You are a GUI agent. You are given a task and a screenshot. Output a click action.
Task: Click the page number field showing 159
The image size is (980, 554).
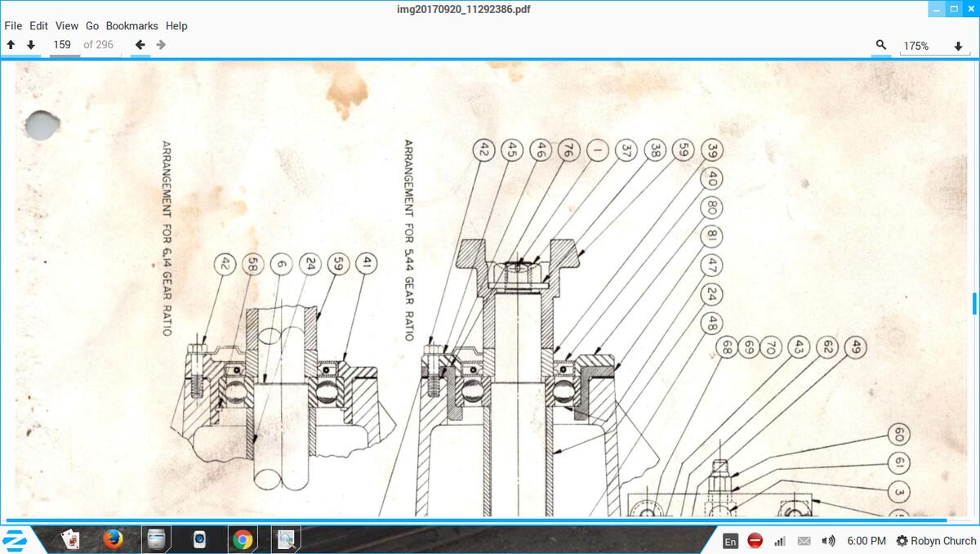[x=63, y=45]
